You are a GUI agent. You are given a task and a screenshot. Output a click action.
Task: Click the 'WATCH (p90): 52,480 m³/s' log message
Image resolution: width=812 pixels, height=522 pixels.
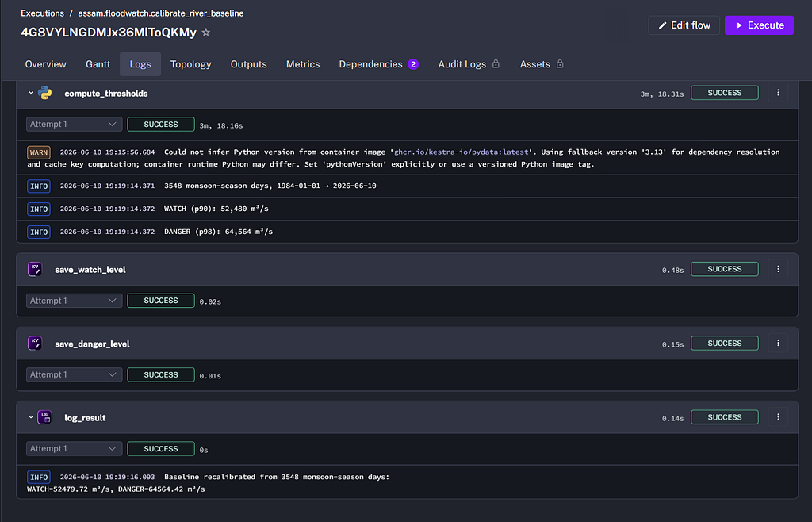point(216,209)
